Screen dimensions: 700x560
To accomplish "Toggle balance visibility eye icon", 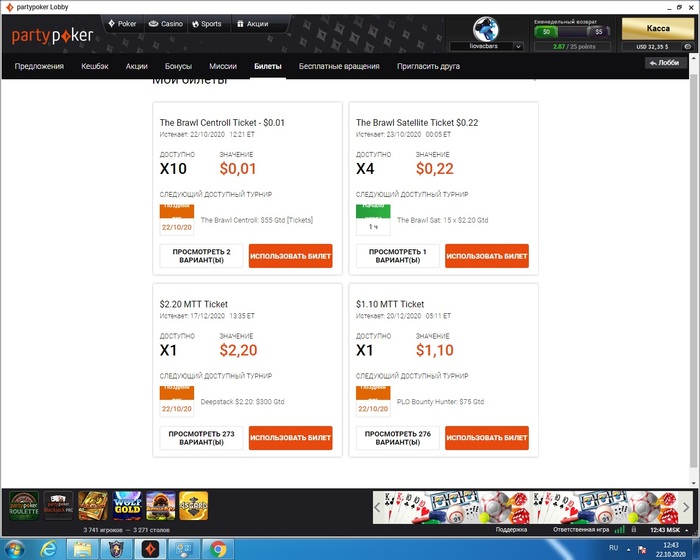I will (x=688, y=46).
